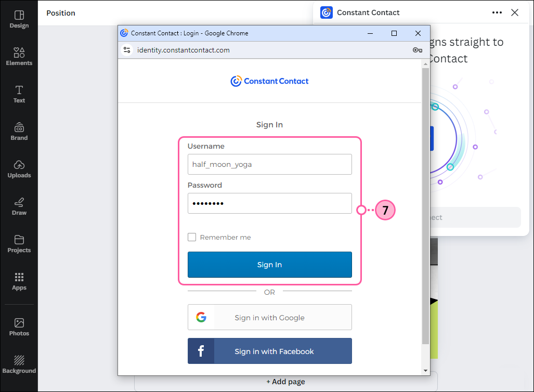The height and width of the screenshot is (392, 534).
Task: Click the login popup scrollbar down arrow
Action: tap(425, 371)
